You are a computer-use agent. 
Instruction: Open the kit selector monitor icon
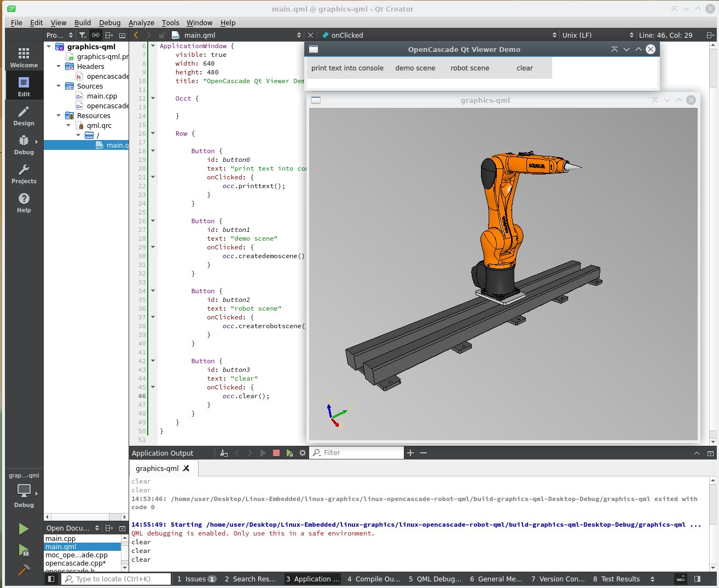(24, 490)
